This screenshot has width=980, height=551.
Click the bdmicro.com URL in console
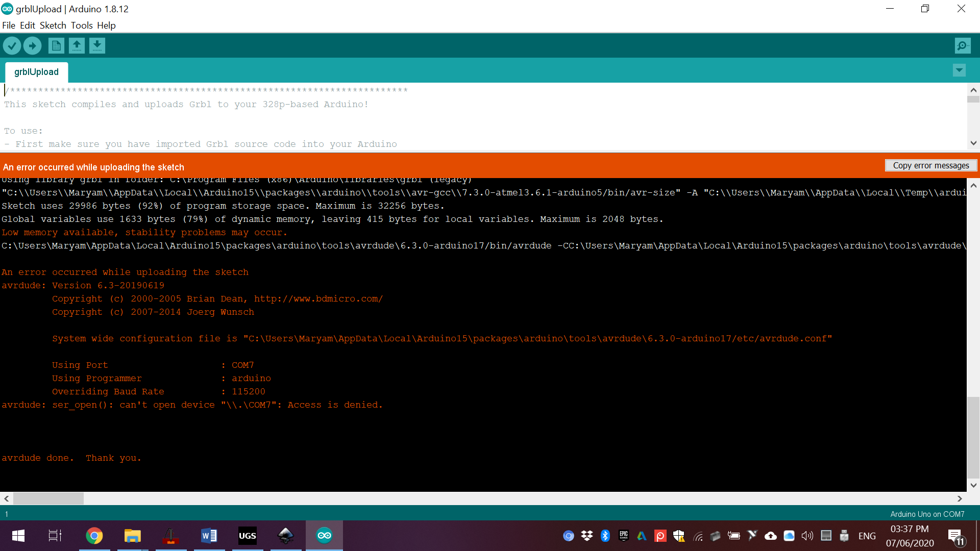318,298
